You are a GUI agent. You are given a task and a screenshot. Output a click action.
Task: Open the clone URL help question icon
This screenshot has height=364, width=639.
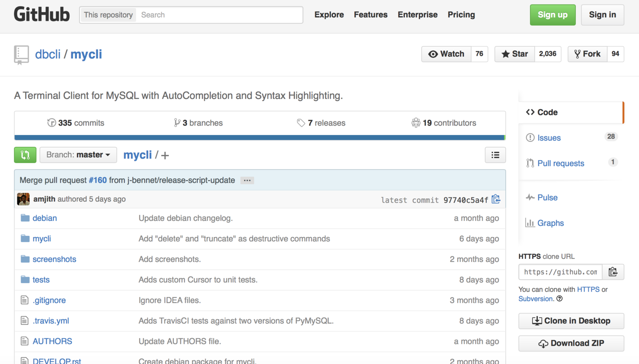[560, 298]
